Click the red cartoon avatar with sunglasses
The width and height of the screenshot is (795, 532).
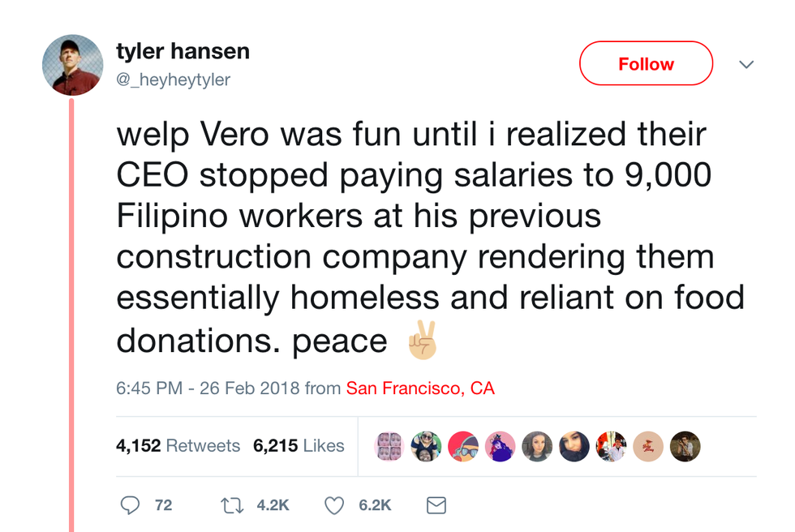click(x=463, y=446)
